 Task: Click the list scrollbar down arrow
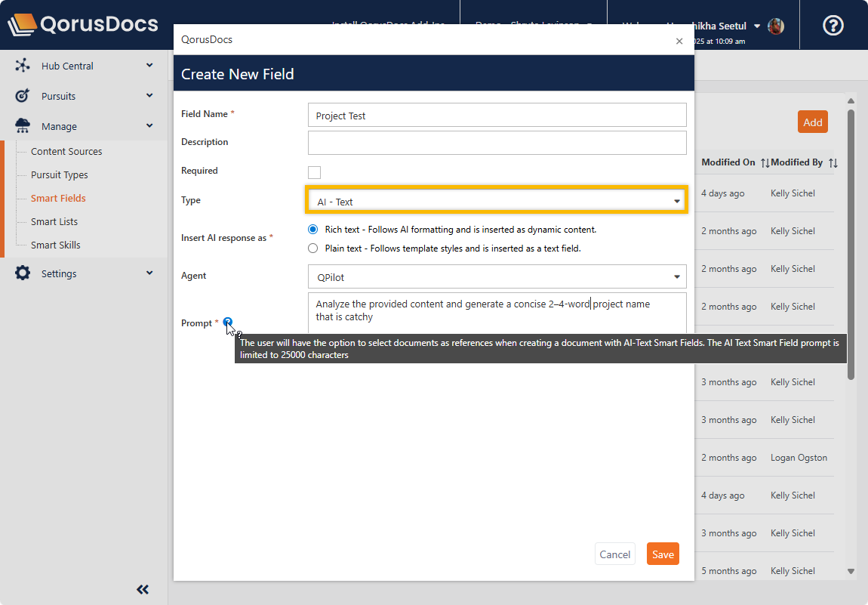(851, 571)
